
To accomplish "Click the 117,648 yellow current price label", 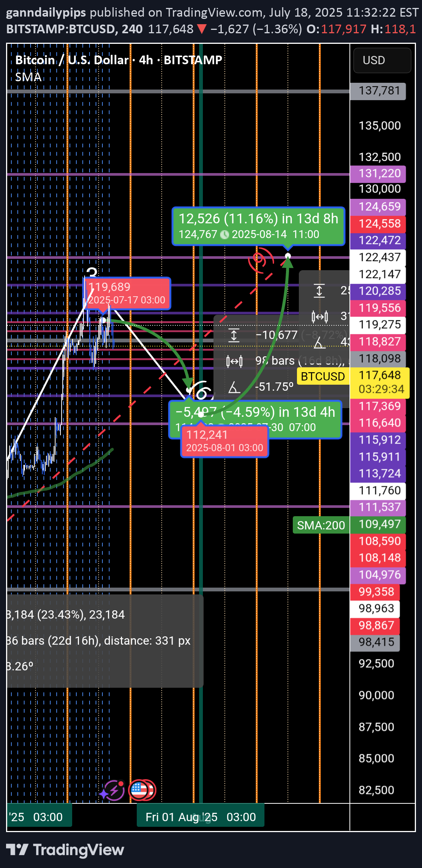I will point(380,383).
